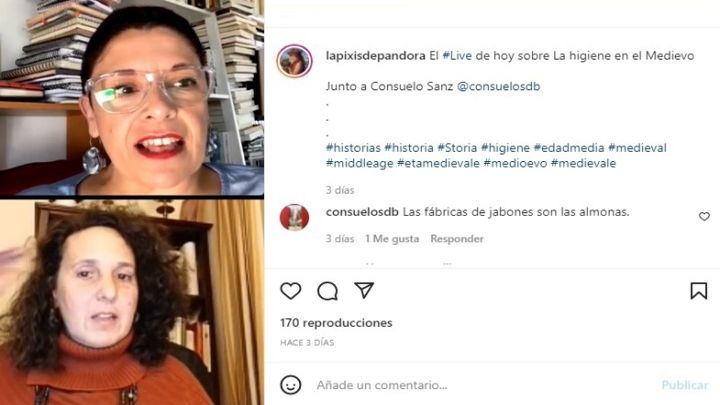Click the Publicar button
The image size is (720, 405).
pyautogui.click(x=685, y=385)
